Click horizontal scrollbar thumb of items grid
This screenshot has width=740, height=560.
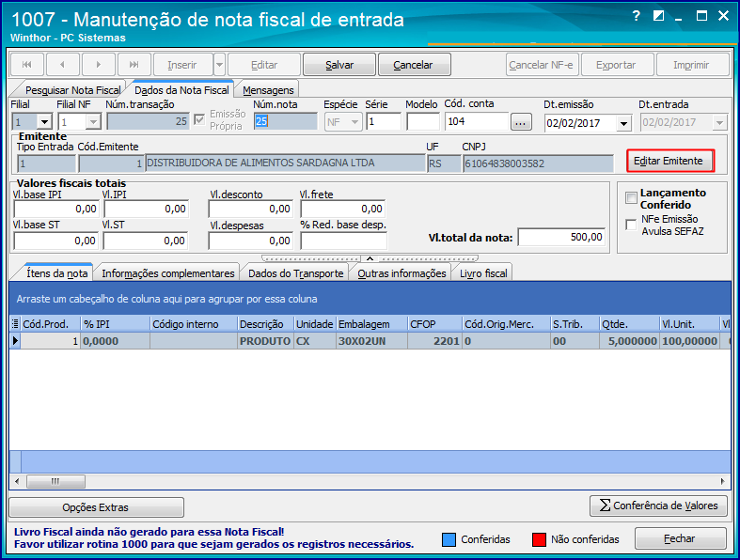[x=55, y=481]
